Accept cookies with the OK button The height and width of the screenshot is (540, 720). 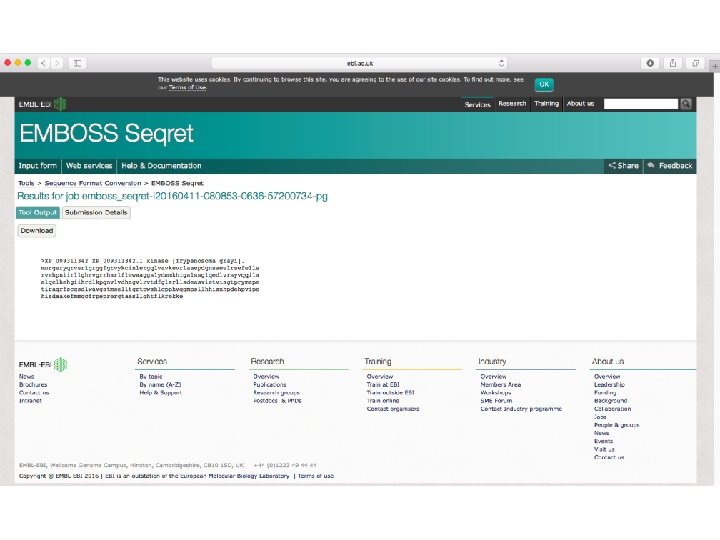pyautogui.click(x=544, y=84)
